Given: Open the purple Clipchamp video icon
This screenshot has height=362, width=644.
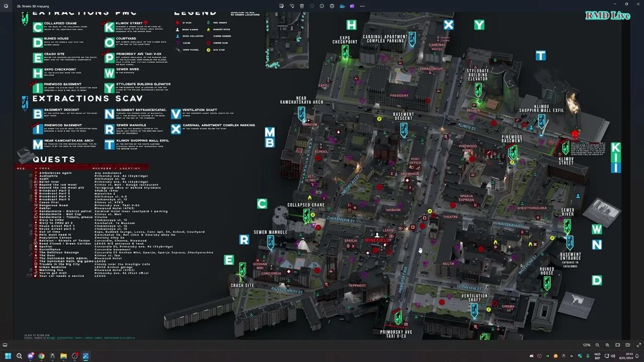Looking at the screenshot, I should pyautogui.click(x=352, y=6).
